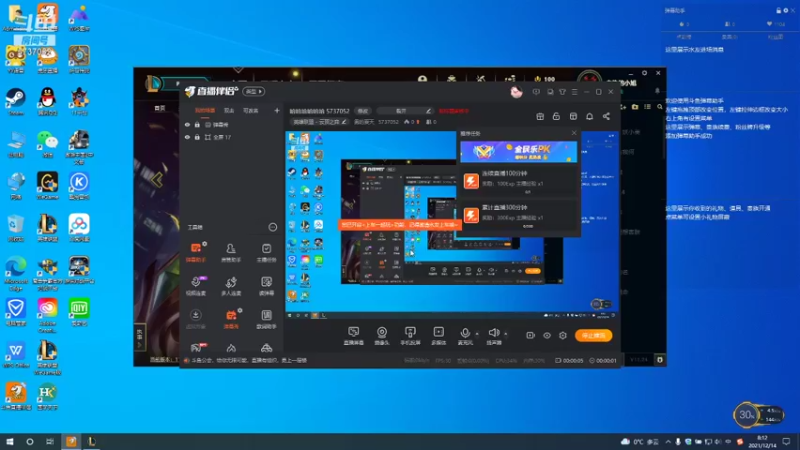
Task: Click previous arrow in League client
Action: [157, 180]
